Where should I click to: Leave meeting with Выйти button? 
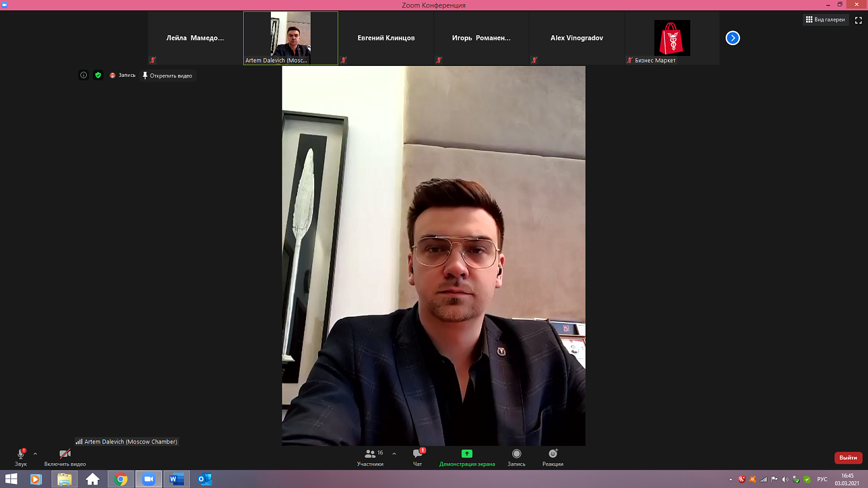848,458
